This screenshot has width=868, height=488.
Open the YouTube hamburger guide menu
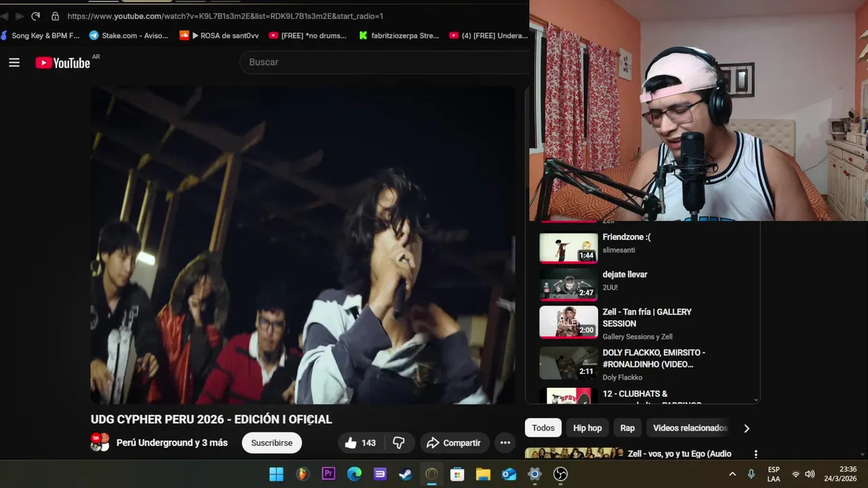tap(14, 62)
